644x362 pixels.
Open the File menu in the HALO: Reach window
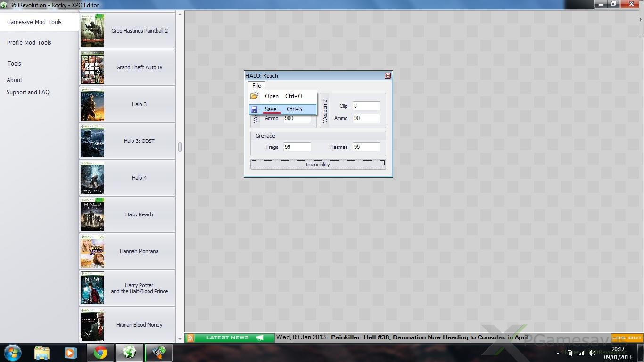(x=256, y=86)
